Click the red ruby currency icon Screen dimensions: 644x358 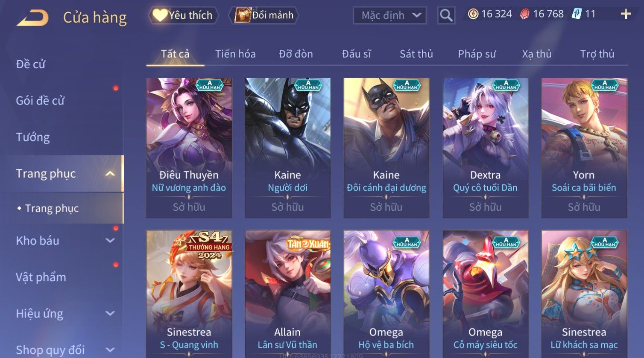pos(524,14)
